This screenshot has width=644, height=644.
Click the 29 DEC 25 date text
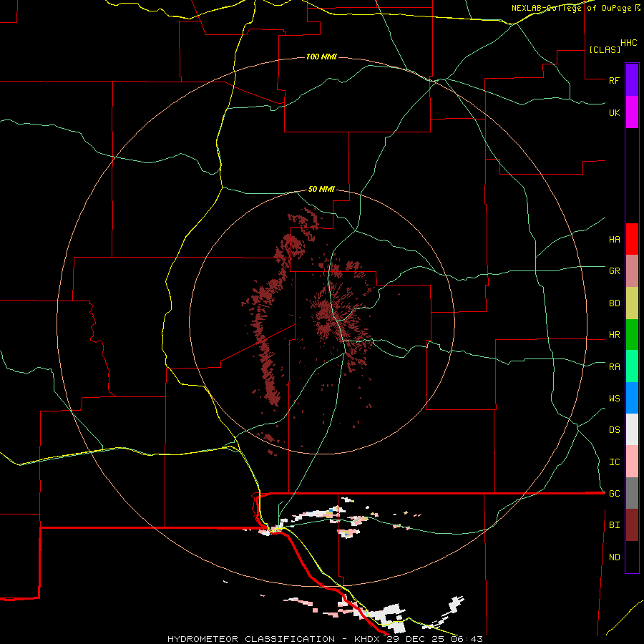point(415,639)
